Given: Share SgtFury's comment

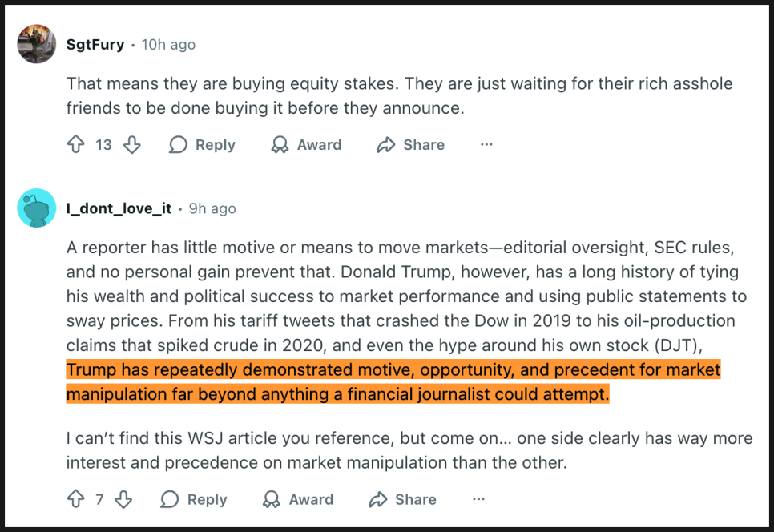Looking at the screenshot, I should point(410,145).
